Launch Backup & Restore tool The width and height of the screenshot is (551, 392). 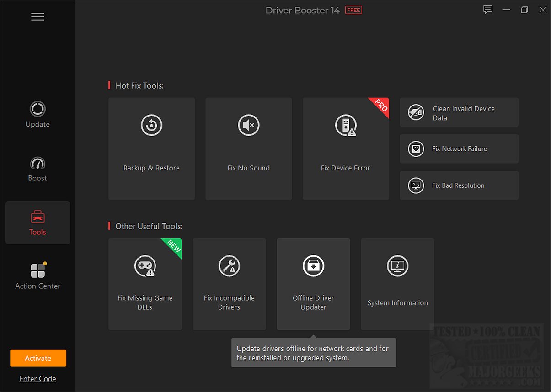click(x=152, y=148)
